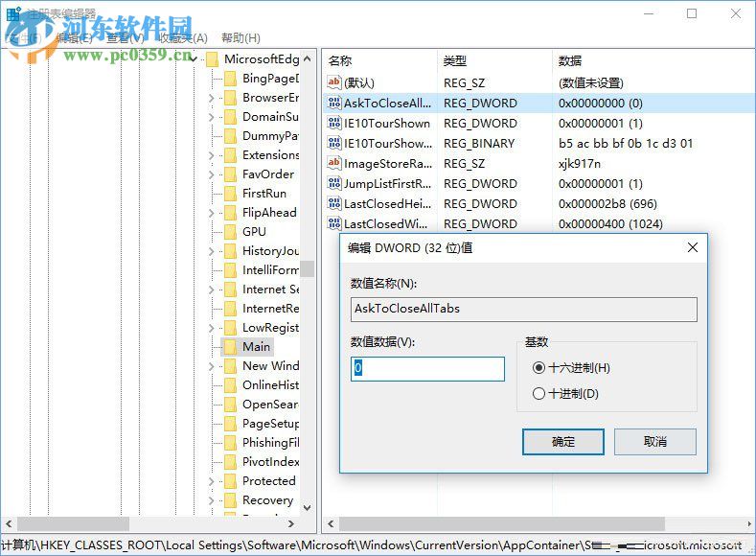Screen dimensions: 756x556
Task: Click the Main folder icon
Action: [x=231, y=347]
